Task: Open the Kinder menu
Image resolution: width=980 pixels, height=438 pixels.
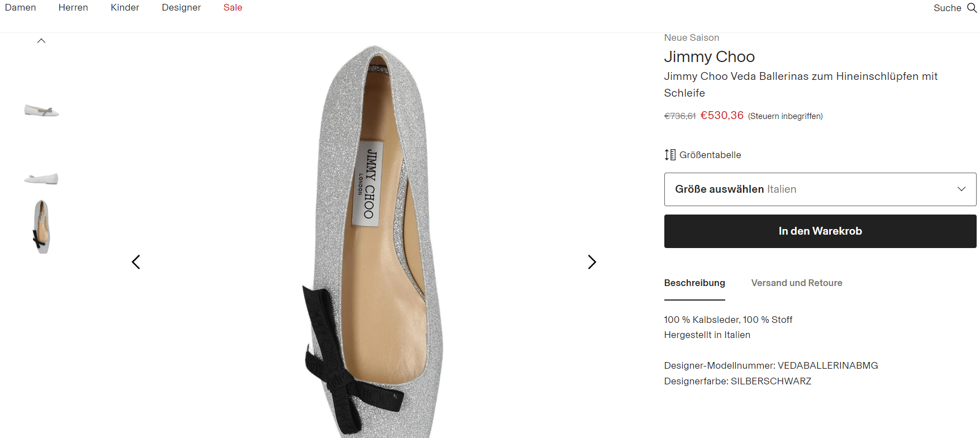Action: point(125,8)
